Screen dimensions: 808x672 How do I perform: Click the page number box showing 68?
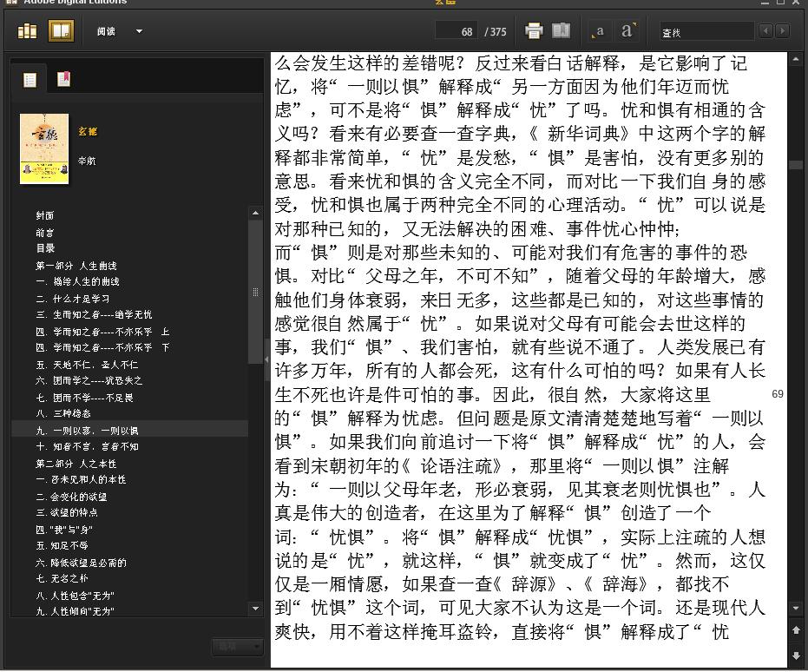(x=456, y=31)
